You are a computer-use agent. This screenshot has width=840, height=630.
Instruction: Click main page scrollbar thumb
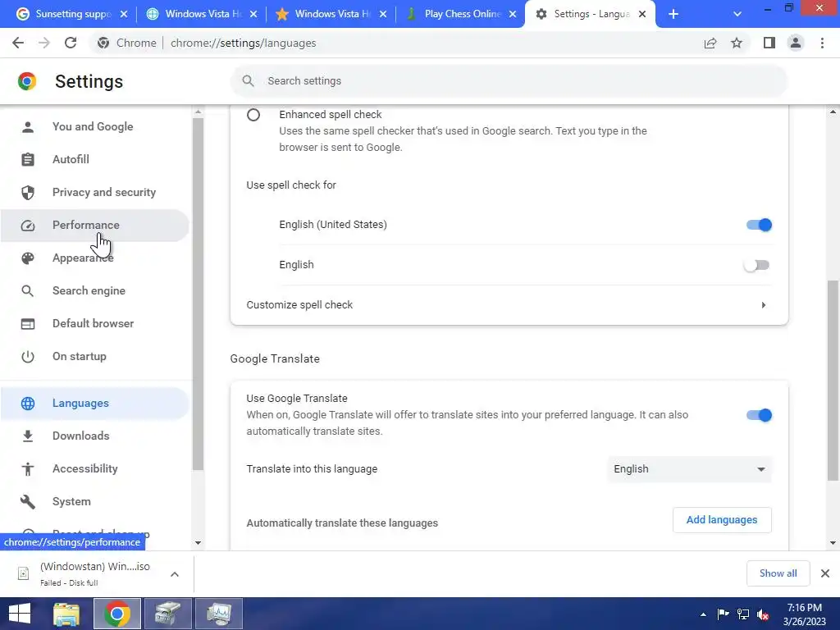[x=833, y=381]
